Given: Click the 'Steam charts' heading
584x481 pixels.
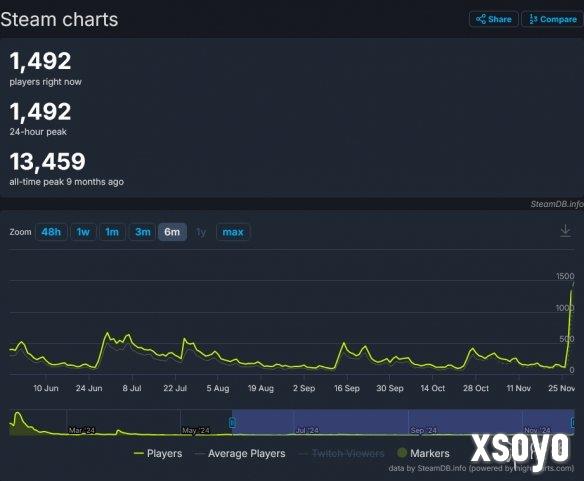Looking at the screenshot, I should coord(59,19).
